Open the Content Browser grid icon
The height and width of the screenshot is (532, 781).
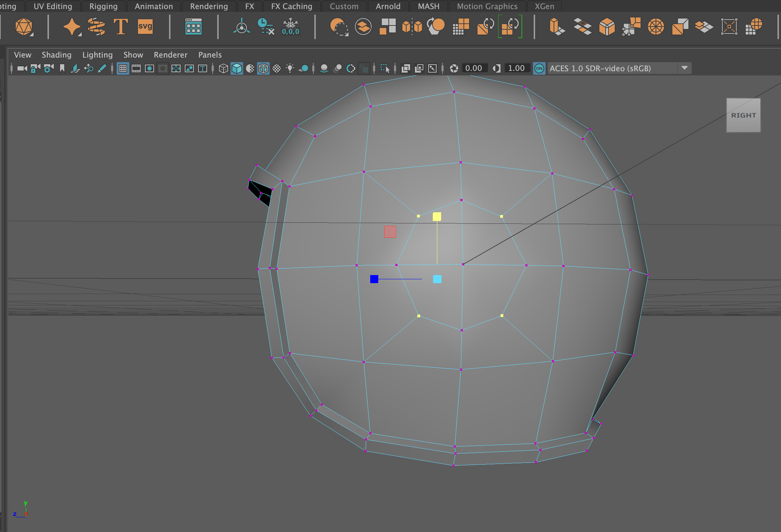pyautogui.click(x=193, y=27)
